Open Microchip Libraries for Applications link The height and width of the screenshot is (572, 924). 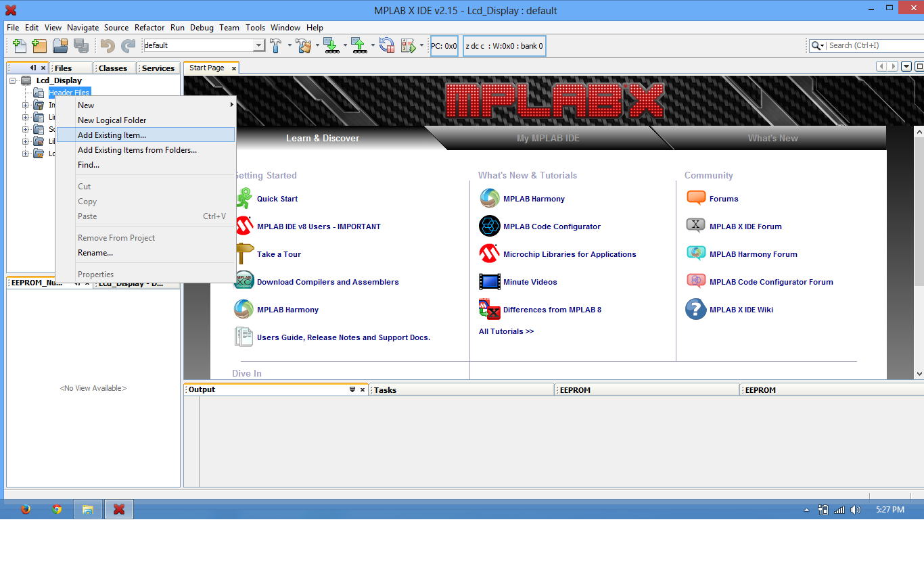click(x=570, y=254)
